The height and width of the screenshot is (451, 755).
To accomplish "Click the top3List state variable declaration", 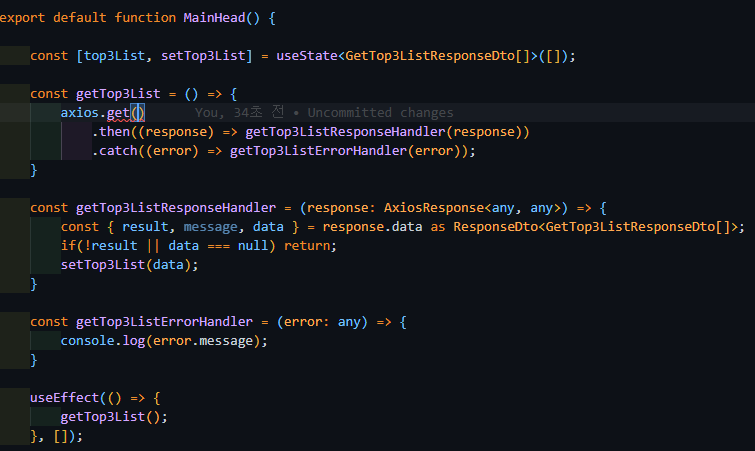I will click(x=115, y=56).
